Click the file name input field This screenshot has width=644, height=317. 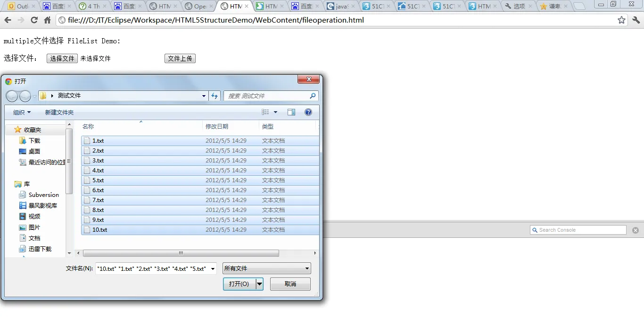coord(152,268)
